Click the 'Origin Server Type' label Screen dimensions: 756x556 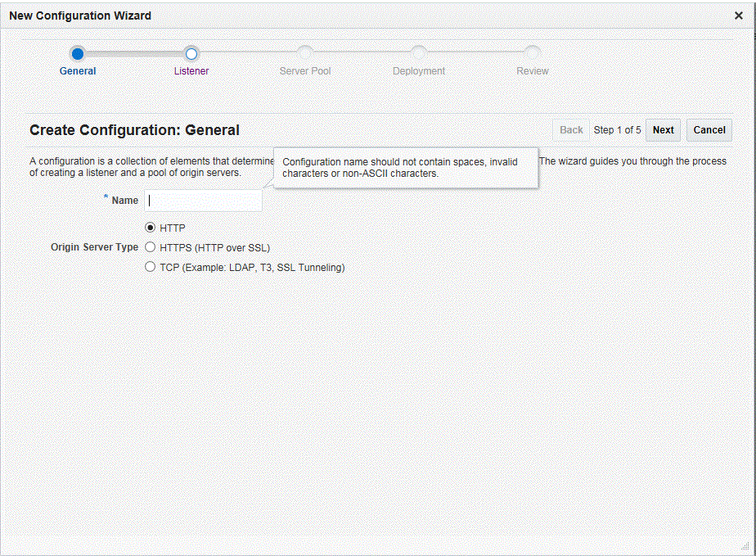point(95,247)
